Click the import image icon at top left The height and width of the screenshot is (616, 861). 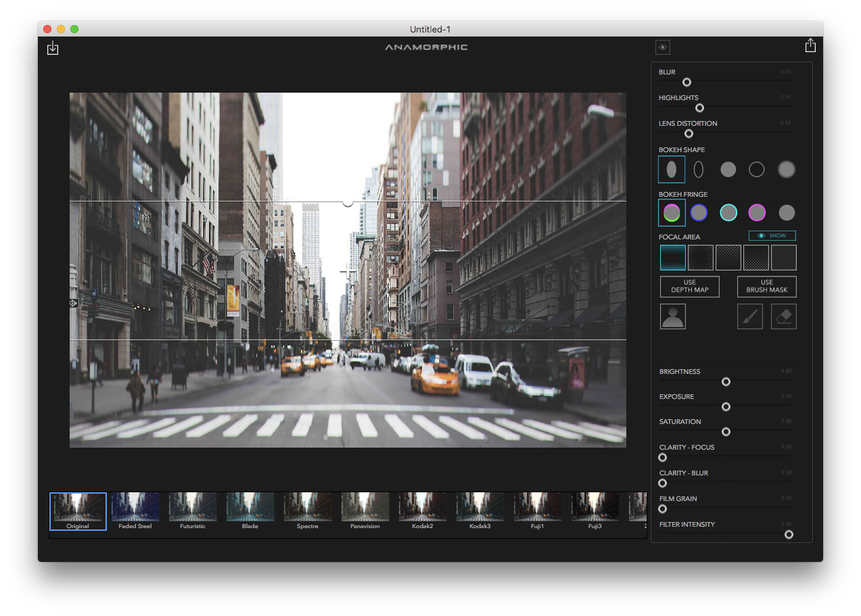point(53,48)
